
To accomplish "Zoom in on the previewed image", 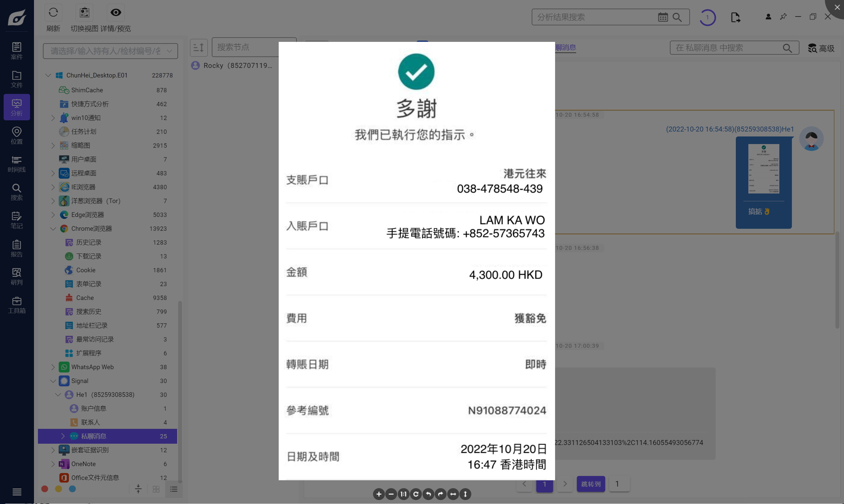I will point(379,494).
